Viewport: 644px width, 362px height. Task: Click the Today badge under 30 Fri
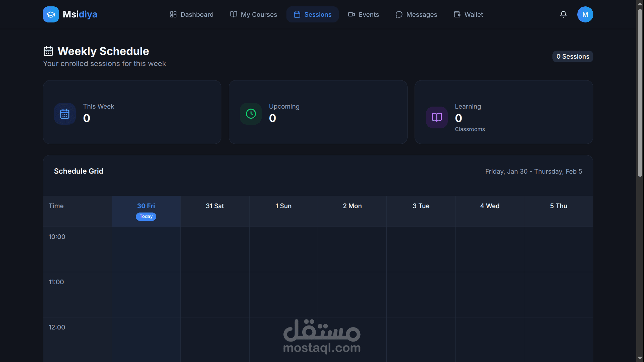click(146, 217)
